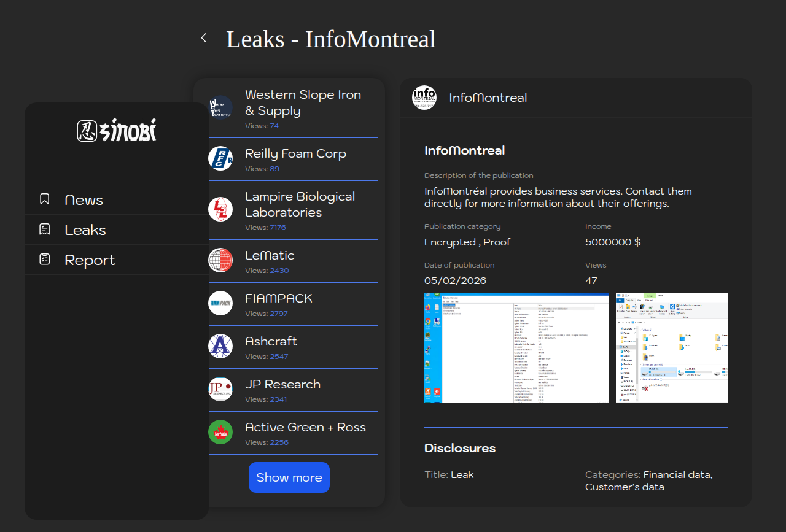Select the LeMatic globe logo
The height and width of the screenshot is (532, 786).
[x=220, y=260]
